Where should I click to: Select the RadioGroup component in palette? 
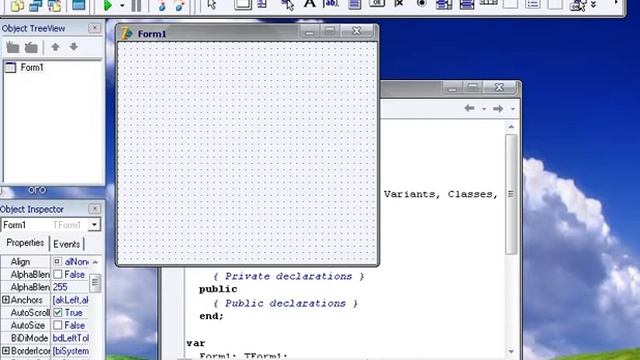[533, 4]
